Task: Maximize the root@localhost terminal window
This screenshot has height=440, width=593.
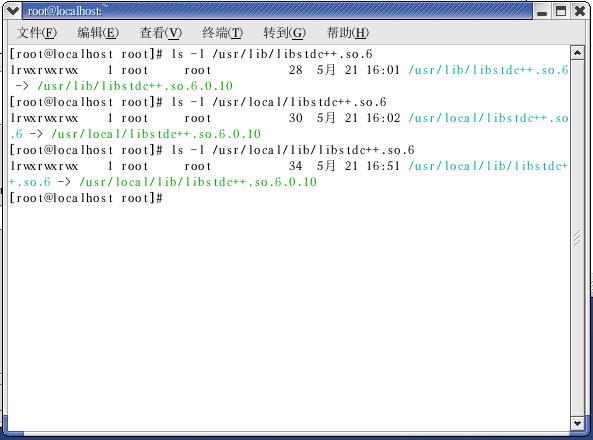Action: point(561,11)
